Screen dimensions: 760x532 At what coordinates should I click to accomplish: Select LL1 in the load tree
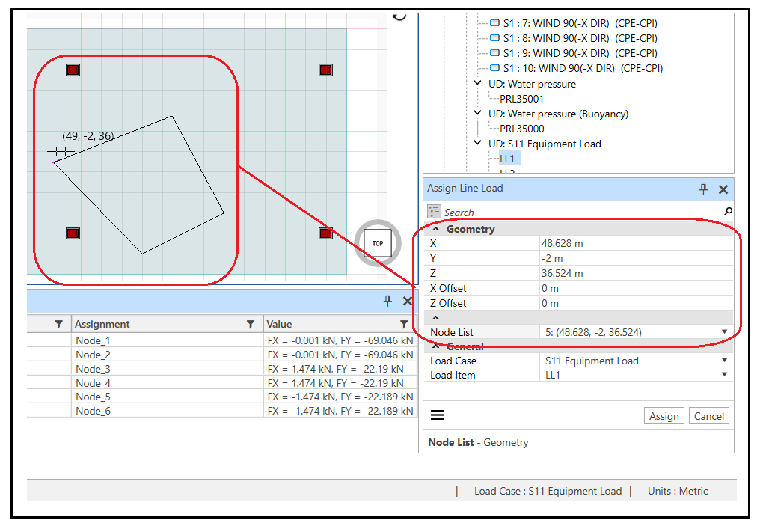507,159
